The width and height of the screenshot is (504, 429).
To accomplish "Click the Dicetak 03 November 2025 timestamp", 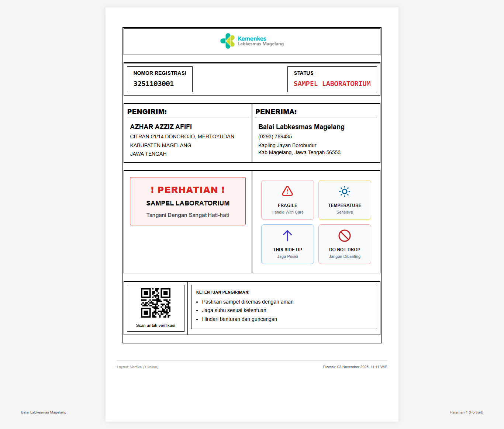I will (x=355, y=367).
